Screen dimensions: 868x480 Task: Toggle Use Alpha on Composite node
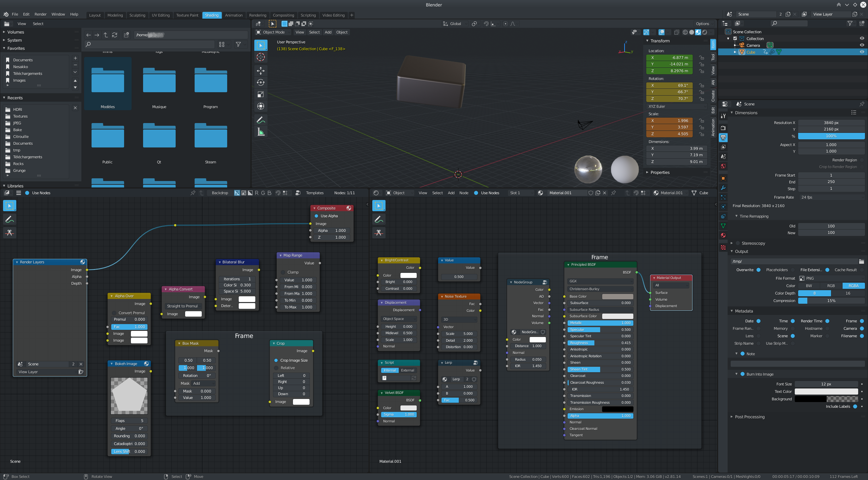(316, 216)
